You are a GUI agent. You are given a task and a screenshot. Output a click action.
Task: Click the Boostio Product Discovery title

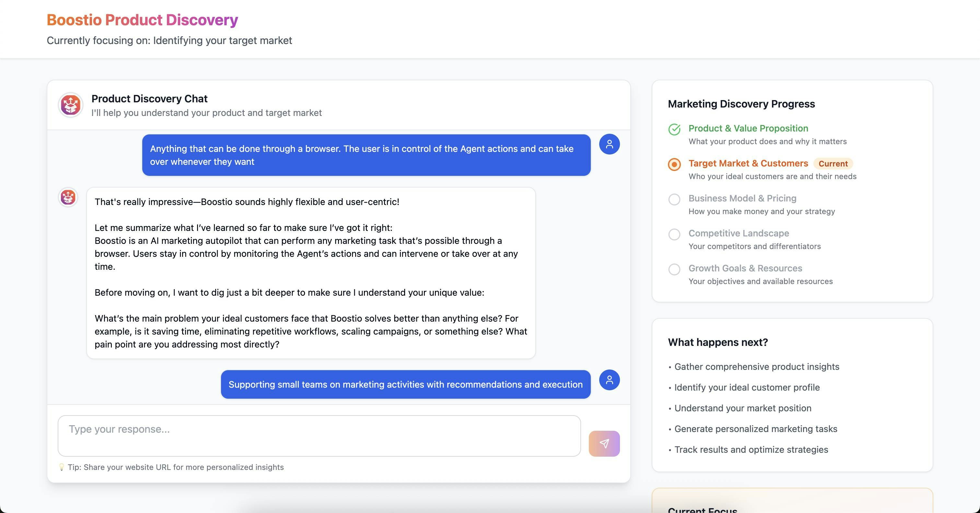tap(142, 20)
